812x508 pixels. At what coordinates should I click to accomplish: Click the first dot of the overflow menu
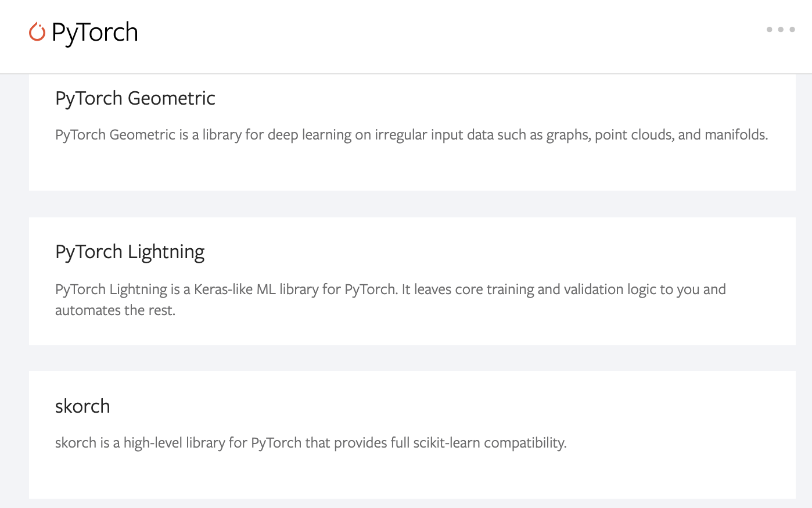click(x=770, y=28)
